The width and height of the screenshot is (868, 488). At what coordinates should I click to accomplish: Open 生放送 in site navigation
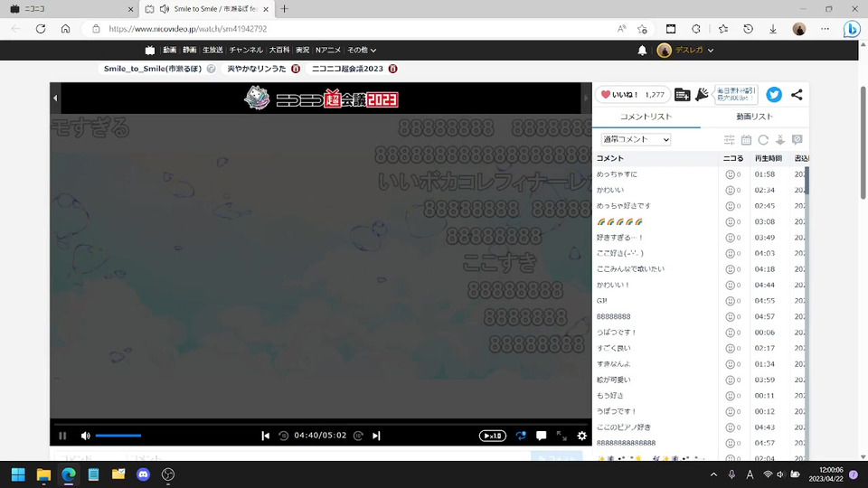212,50
